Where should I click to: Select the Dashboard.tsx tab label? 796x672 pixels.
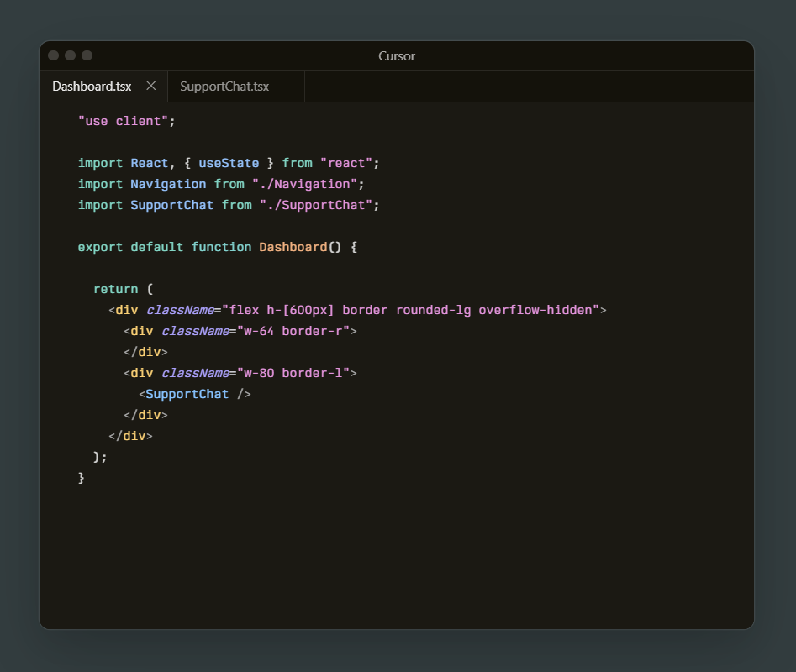click(x=92, y=87)
